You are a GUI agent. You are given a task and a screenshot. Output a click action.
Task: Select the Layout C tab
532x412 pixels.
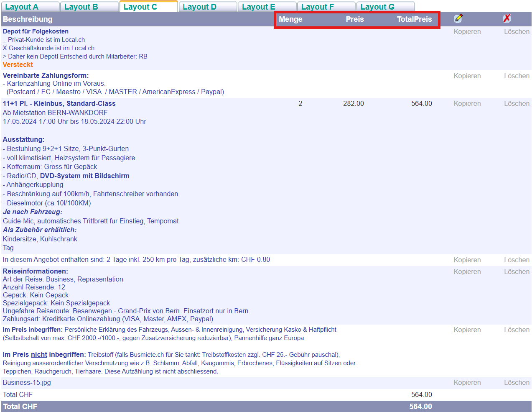(x=149, y=7)
